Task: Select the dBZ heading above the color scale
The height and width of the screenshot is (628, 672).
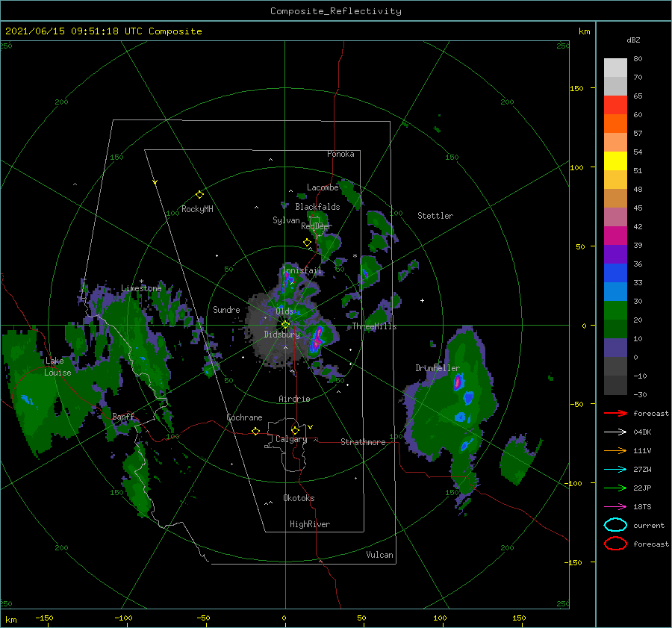Action: (x=633, y=40)
